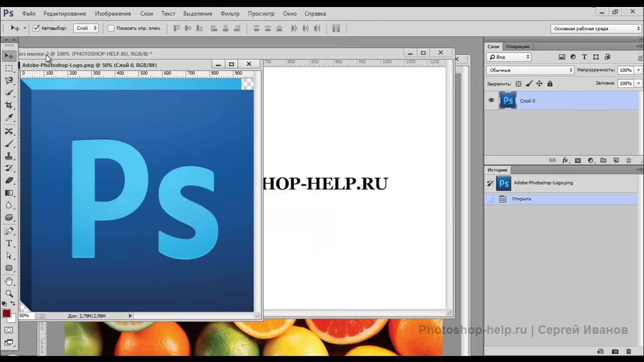The height and width of the screenshot is (362, 644).
Task: Change screen mode icon in toolbox
Action: [x=9, y=343]
